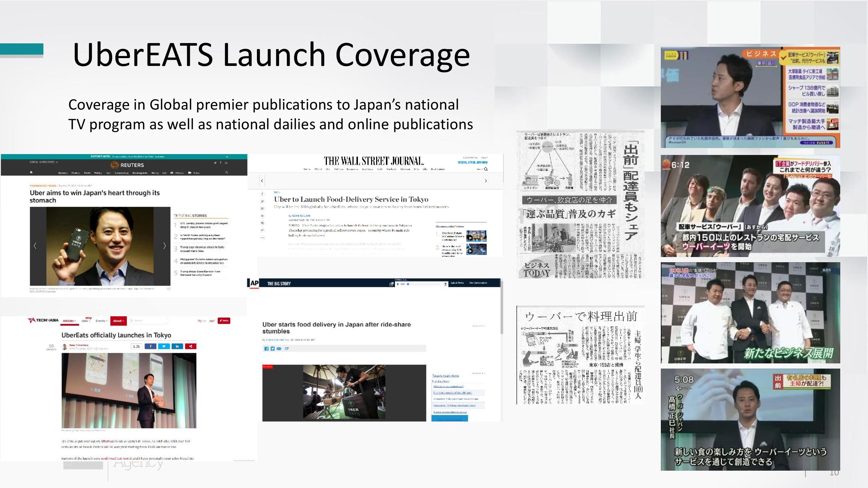Click the red share icon on TechInAsia
This screenshot has width=868, height=488.
[x=191, y=346]
